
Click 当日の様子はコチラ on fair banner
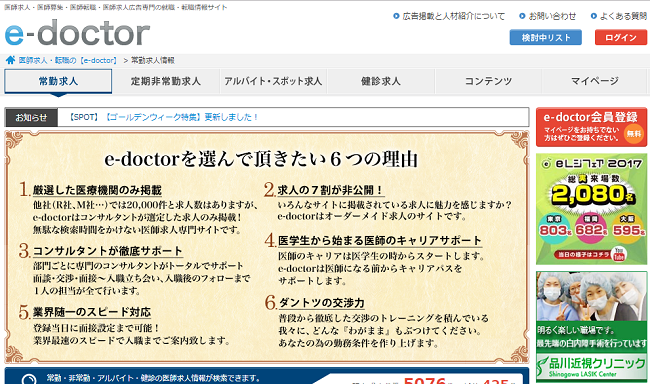[584, 254]
